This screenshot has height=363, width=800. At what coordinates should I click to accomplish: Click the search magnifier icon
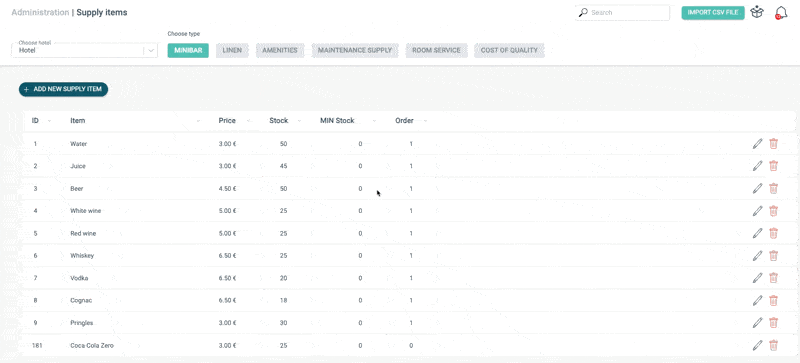583,12
